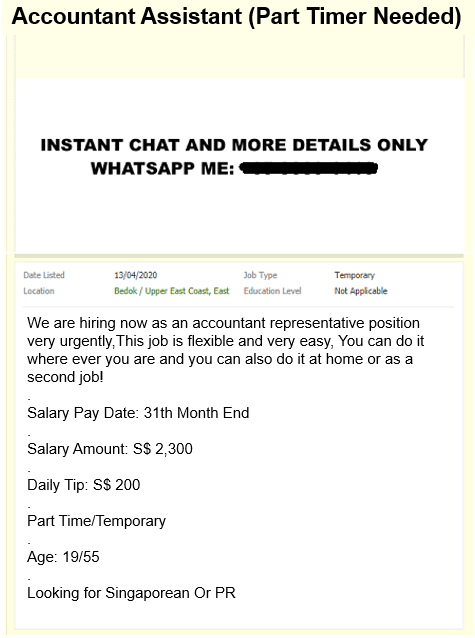The image size is (475, 638).
Task: Click the Date Listed label
Action: pos(44,275)
